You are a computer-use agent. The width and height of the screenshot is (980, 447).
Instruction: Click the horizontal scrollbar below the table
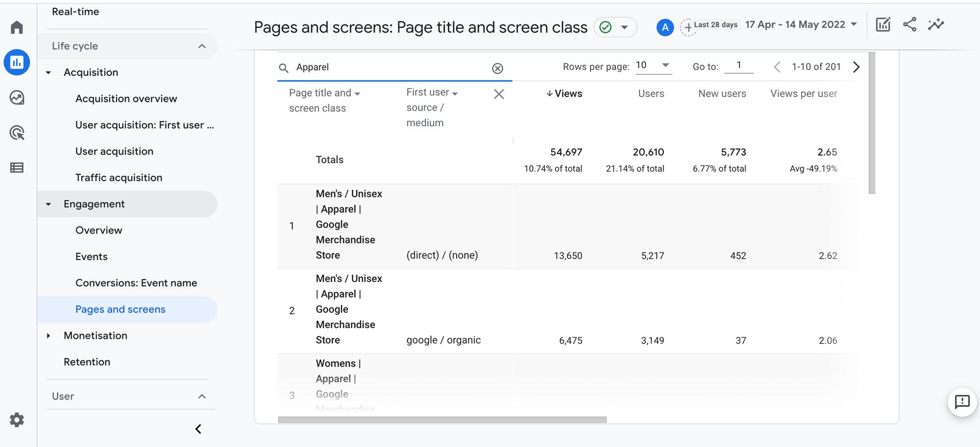tap(442, 420)
